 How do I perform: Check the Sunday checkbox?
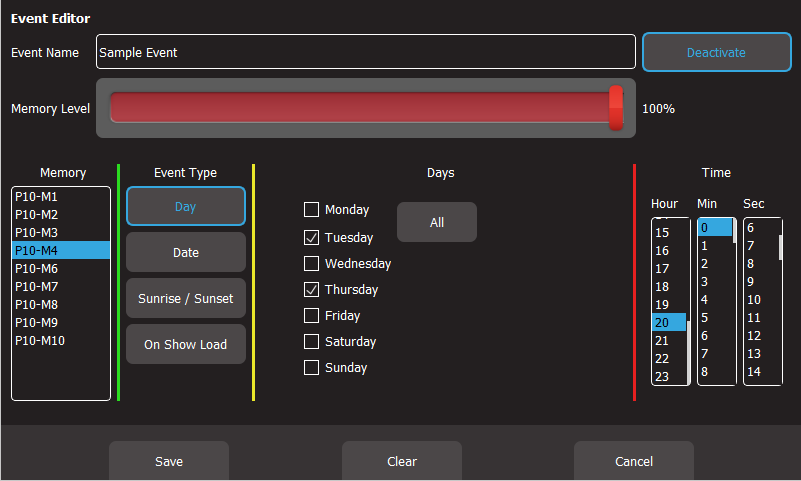click(x=312, y=368)
